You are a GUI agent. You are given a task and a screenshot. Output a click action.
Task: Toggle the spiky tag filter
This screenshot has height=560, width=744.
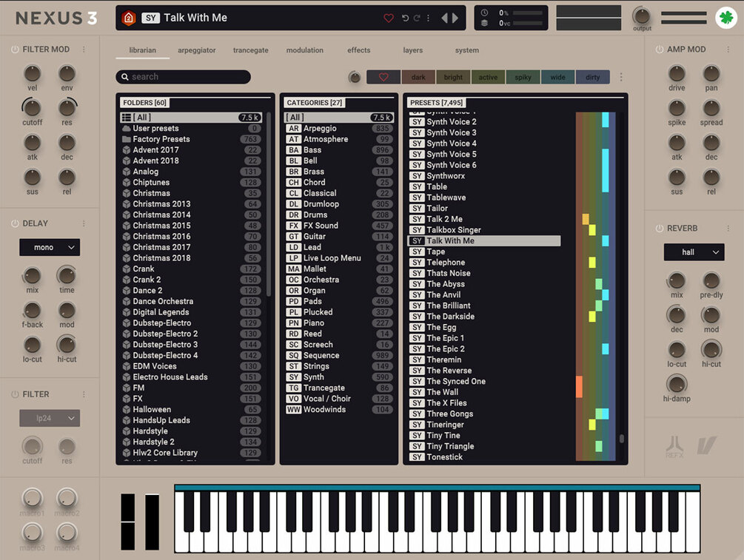click(x=523, y=77)
